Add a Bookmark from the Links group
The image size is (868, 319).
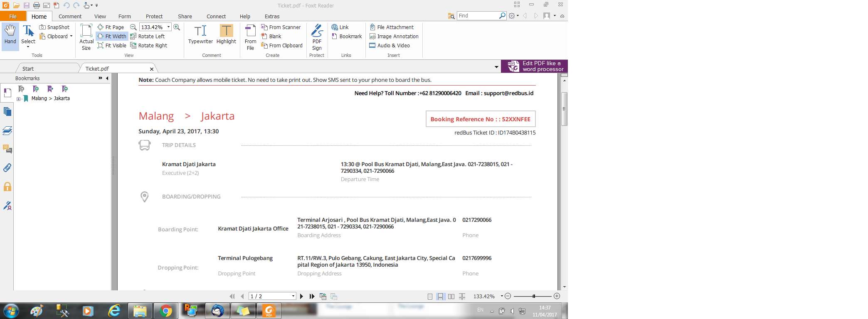[347, 36]
